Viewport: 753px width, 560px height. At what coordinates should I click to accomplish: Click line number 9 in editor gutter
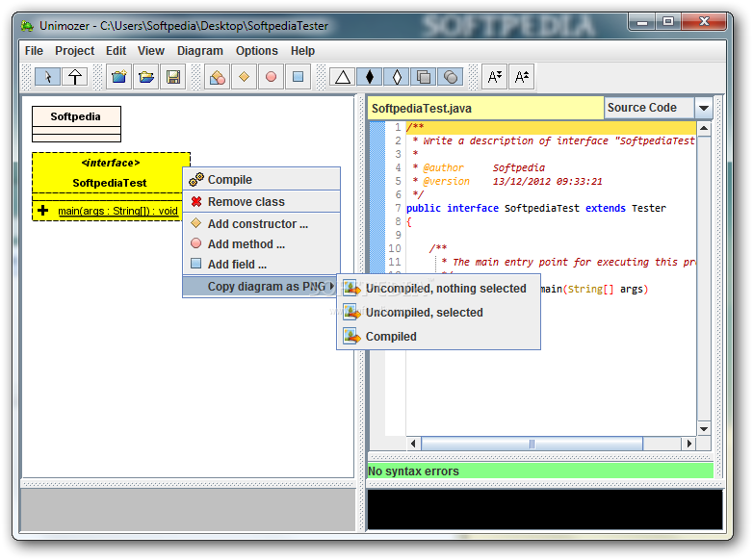pos(398,235)
